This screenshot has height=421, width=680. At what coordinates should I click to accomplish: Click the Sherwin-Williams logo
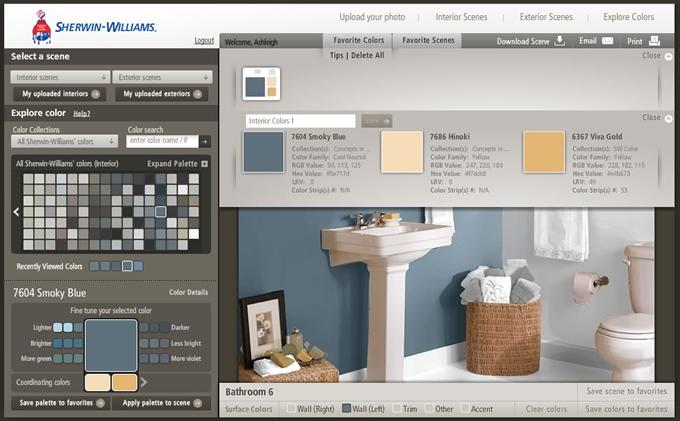(94, 27)
